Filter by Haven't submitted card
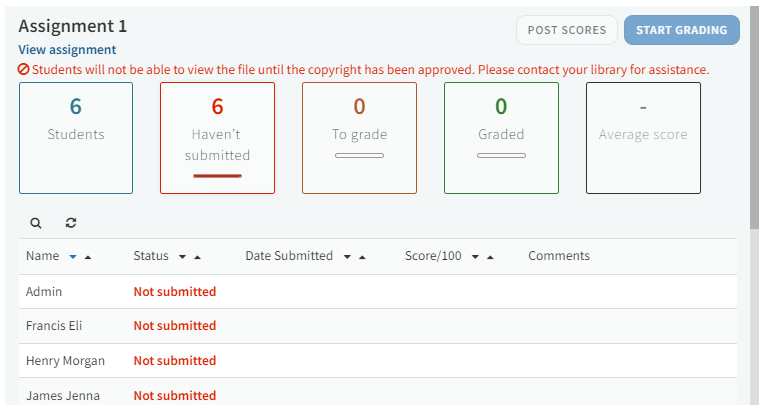 point(217,138)
